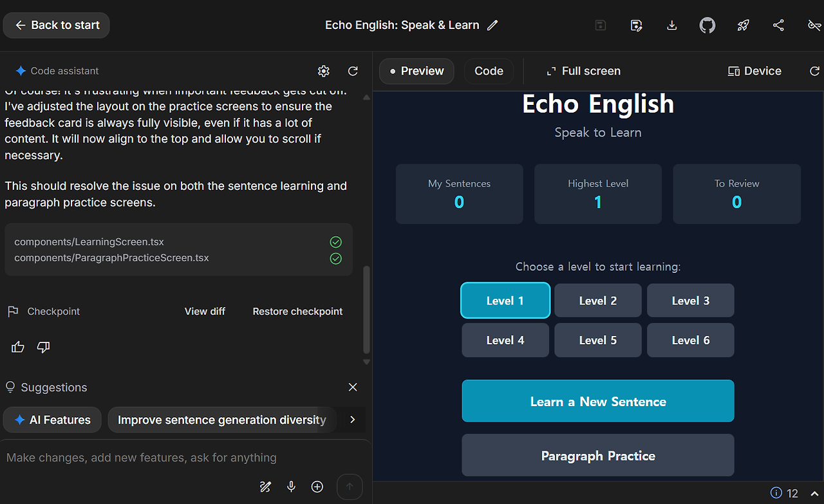Click the disabled save icon in top bar

pyautogui.click(x=600, y=25)
